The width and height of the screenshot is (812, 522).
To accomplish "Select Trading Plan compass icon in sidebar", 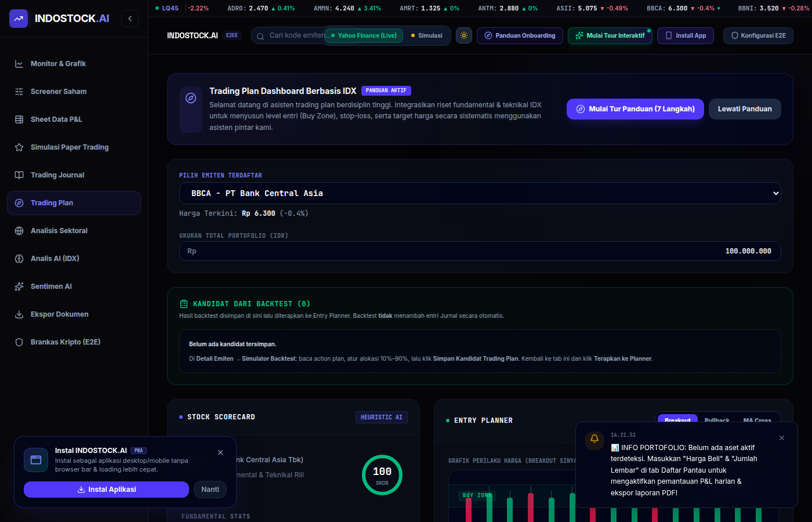I will click(x=19, y=203).
